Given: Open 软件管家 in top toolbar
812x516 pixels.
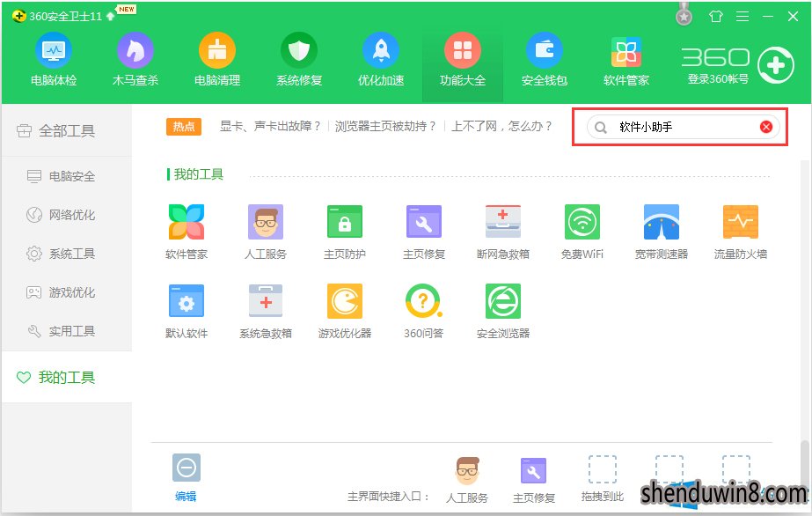Looking at the screenshot, I should point(626,60).
